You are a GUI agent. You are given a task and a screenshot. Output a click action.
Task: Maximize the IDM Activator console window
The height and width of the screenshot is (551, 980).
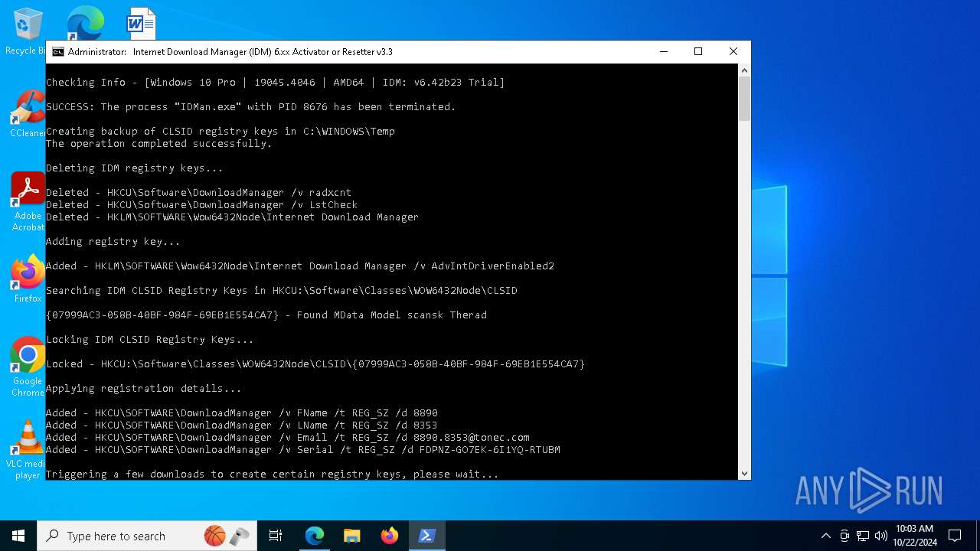[698, 52]
